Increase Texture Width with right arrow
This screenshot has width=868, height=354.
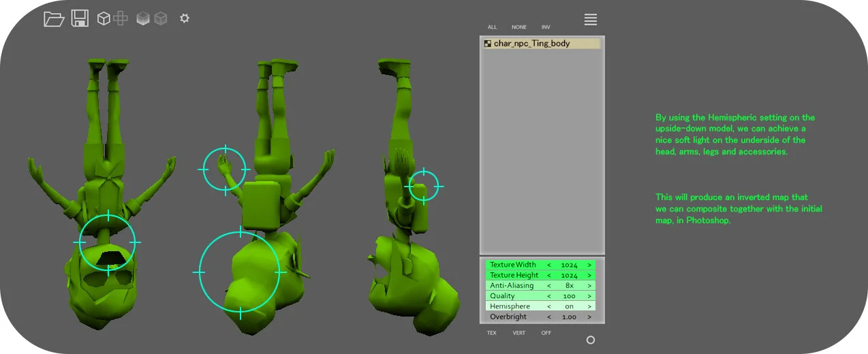[589, 265]
